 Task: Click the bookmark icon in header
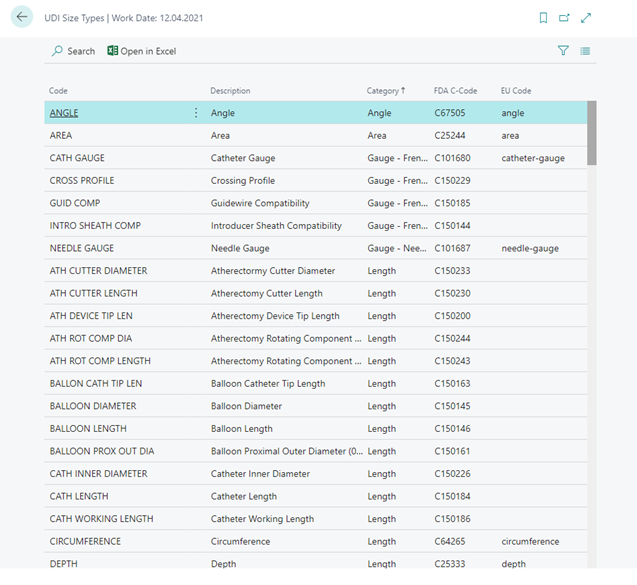tap(543, 18)
